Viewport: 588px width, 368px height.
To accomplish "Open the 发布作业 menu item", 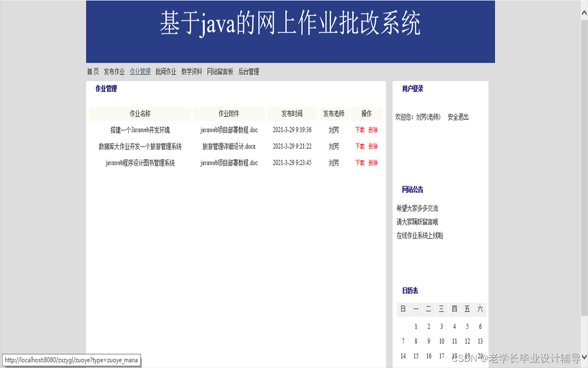I will click(x=113, y=71).
